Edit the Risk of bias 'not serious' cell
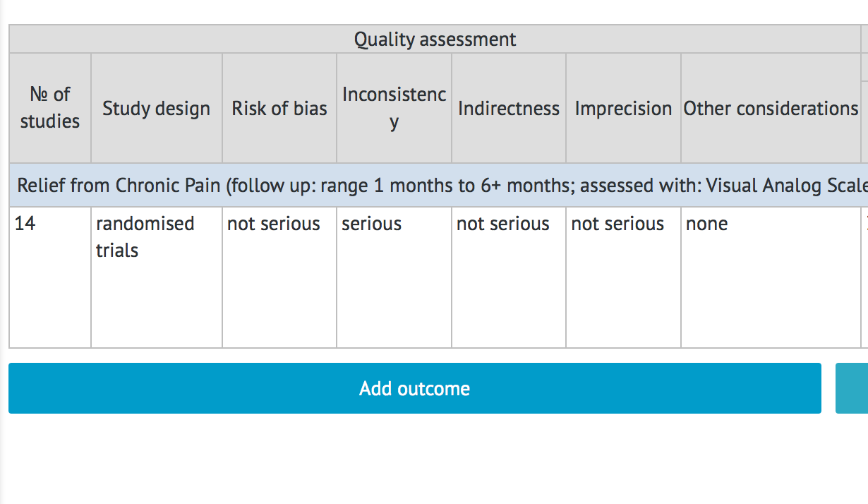 279,277
